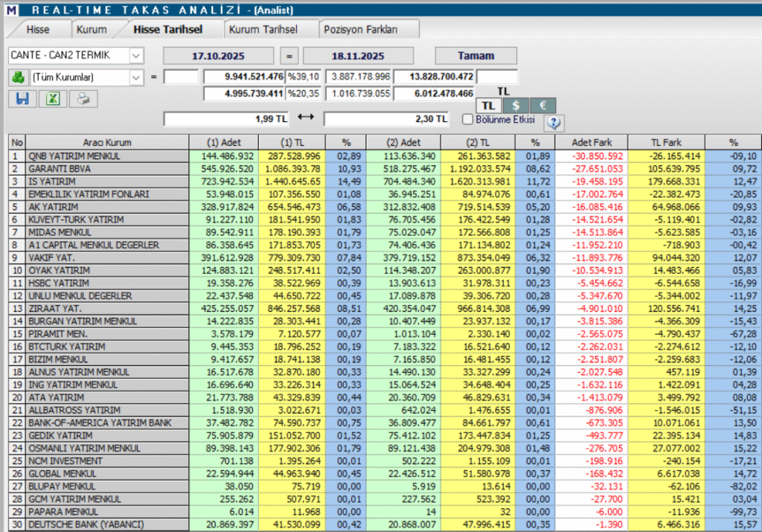Export table with the Excel icon
The width and height of the screenshot is (762, 532).
click(53, 98)
